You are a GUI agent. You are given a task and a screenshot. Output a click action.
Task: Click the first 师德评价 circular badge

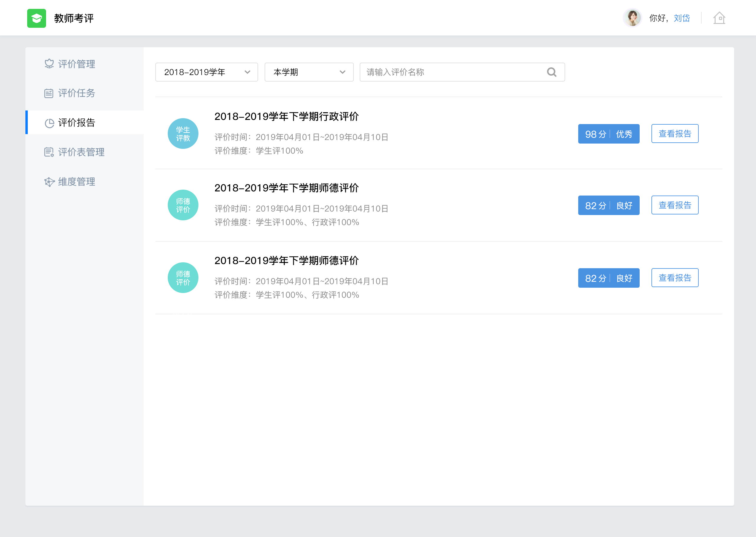183,205
